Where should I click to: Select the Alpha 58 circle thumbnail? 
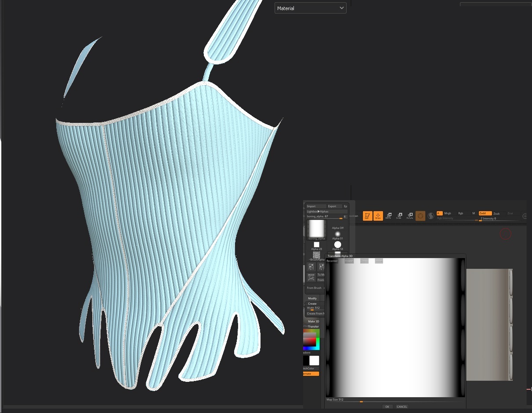coord(337,244)
